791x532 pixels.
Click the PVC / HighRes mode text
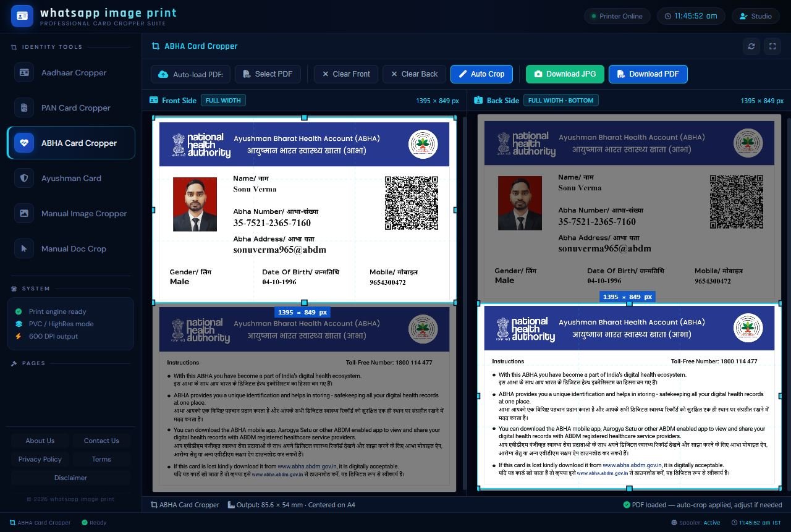(61, 324)
